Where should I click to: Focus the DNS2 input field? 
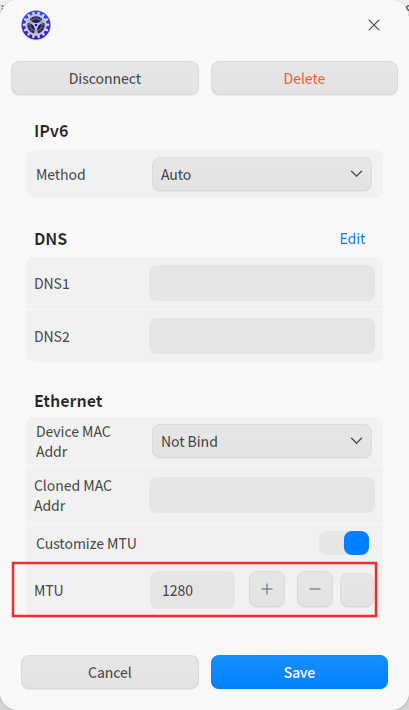(262, 336)
